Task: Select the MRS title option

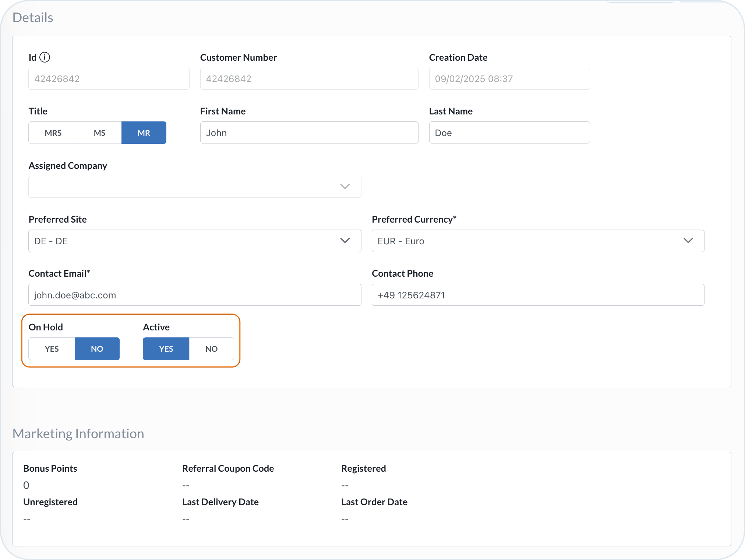Action: 53,133
